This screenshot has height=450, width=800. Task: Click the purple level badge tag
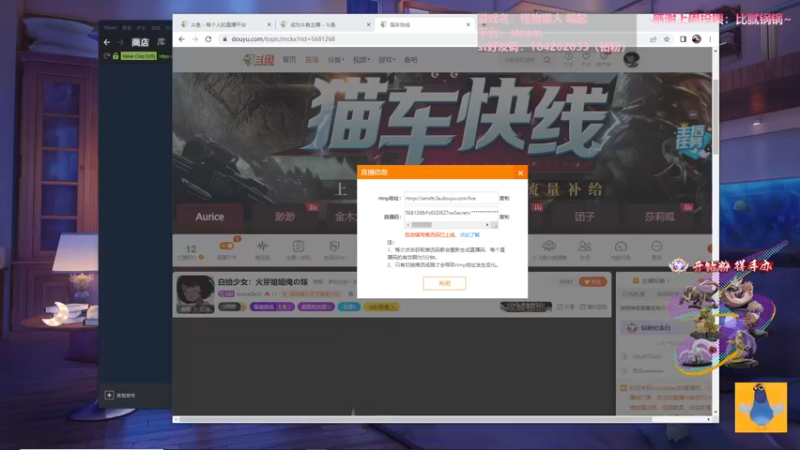click(226, 294)
